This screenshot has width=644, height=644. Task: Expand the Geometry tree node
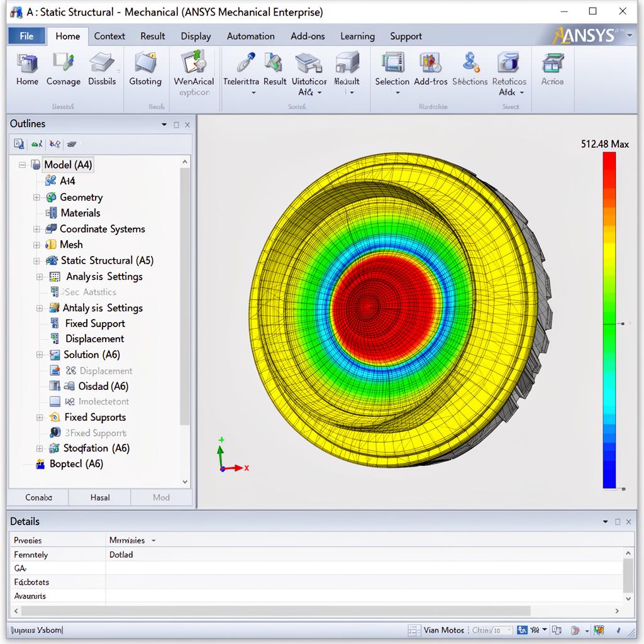[x=36, y=197]
